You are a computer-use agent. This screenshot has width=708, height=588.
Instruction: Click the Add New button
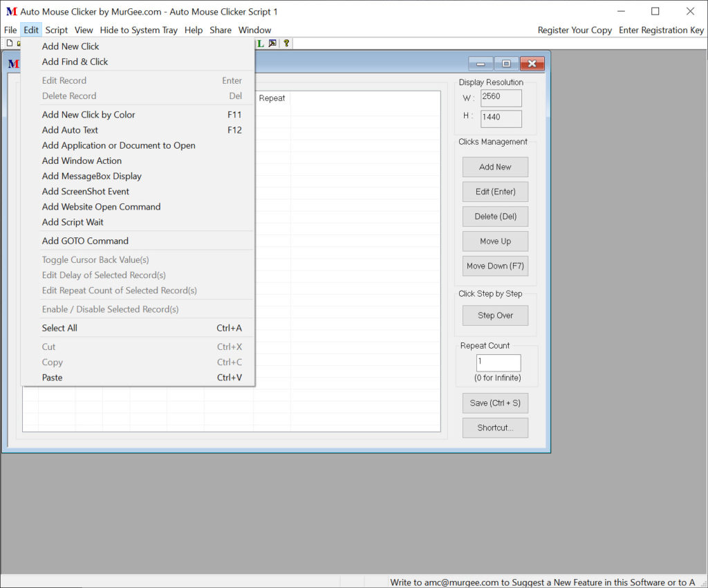tap(495, 167)
